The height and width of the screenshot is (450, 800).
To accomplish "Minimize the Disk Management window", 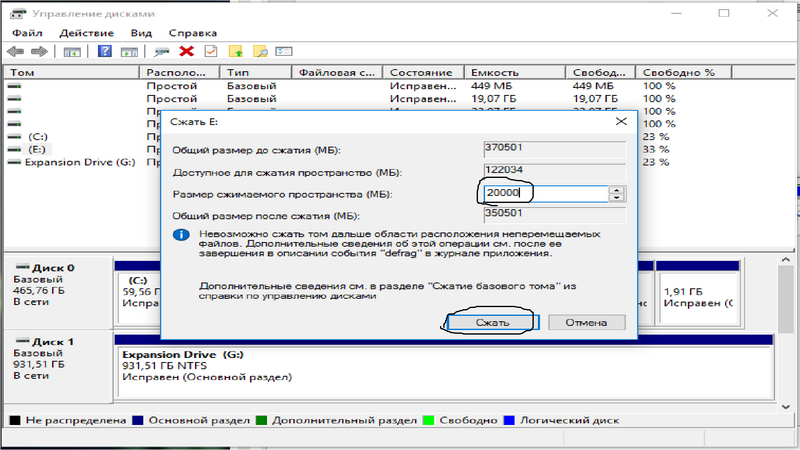I will [677, 13].
